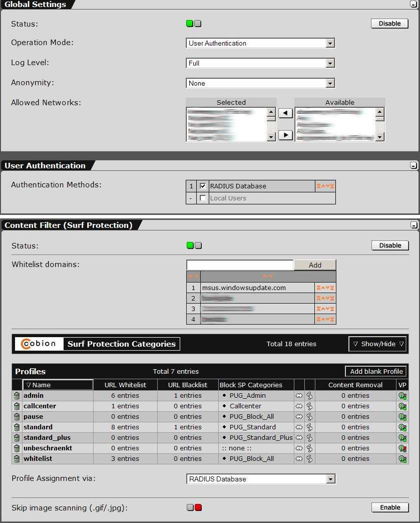The height and width of the screenshot is (523, 420).
Task: Click the VP icon in the unbeschraenkt row
Action: pos(402,448)
